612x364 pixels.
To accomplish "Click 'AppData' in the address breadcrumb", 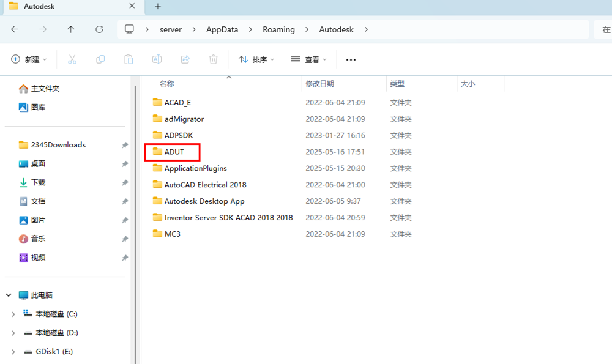I will [222, 29].
